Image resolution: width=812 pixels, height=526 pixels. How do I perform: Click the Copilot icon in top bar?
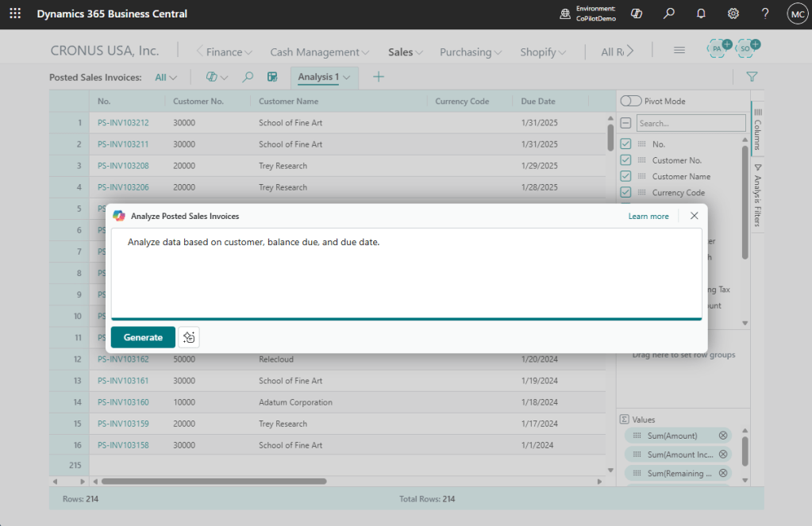pyautogui.click(x=637, y=13)
